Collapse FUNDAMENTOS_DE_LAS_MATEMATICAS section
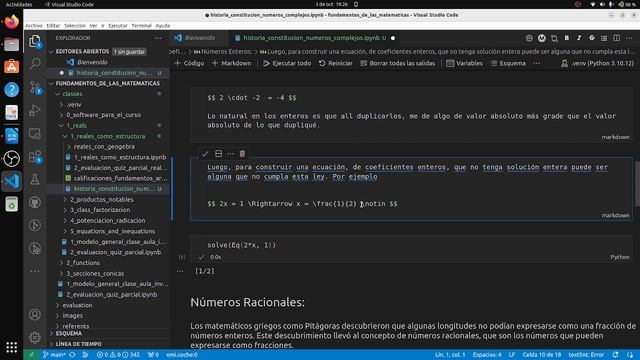This screenshot has height=360, width=640. coord(107,83)
